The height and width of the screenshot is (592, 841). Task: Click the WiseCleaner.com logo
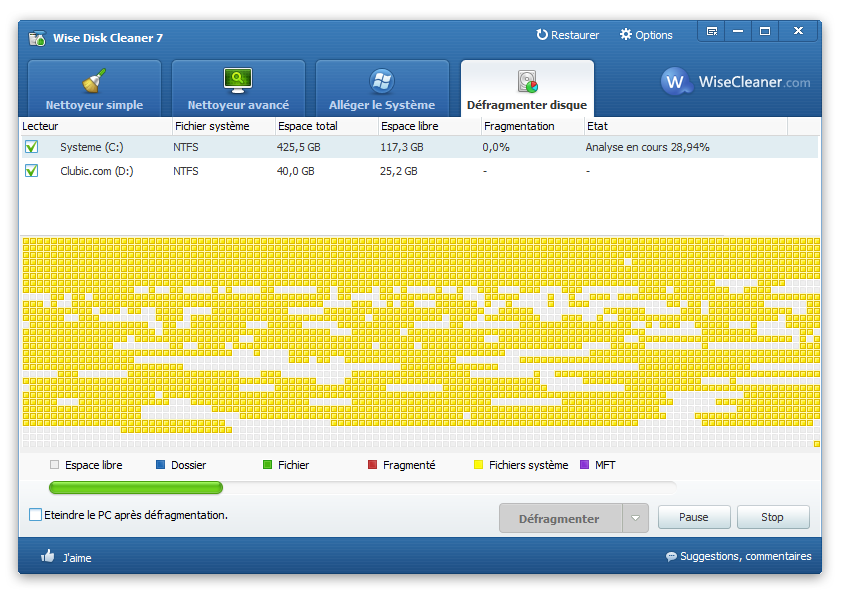click(x=736, y=82)
